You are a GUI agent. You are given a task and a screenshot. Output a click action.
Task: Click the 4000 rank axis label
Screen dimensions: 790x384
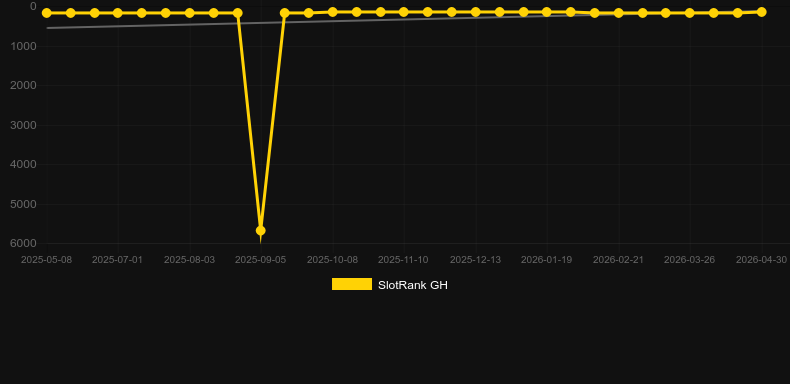click(x=23, y=164)
